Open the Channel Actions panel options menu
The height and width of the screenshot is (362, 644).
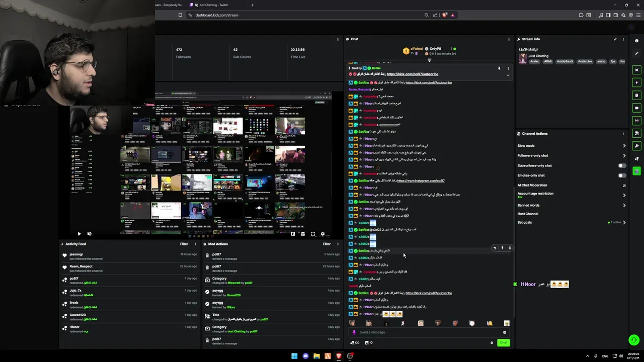pyautogui.click(x=623, y=134)
